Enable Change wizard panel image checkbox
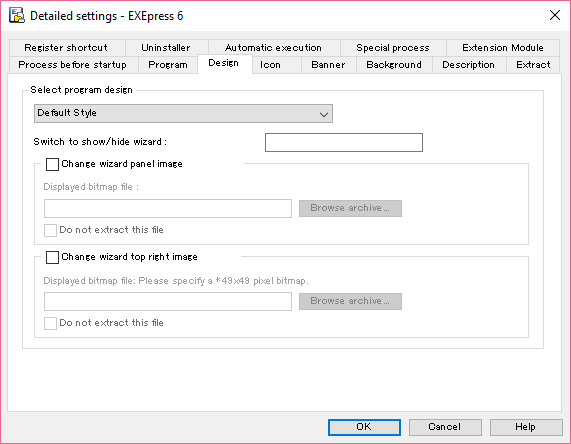 [52, 164]
